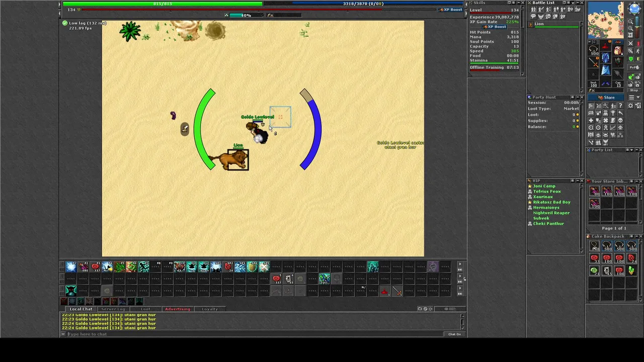Minimize the VIP panel
Viewport: 644px width, 362px height.
[578, 180]
